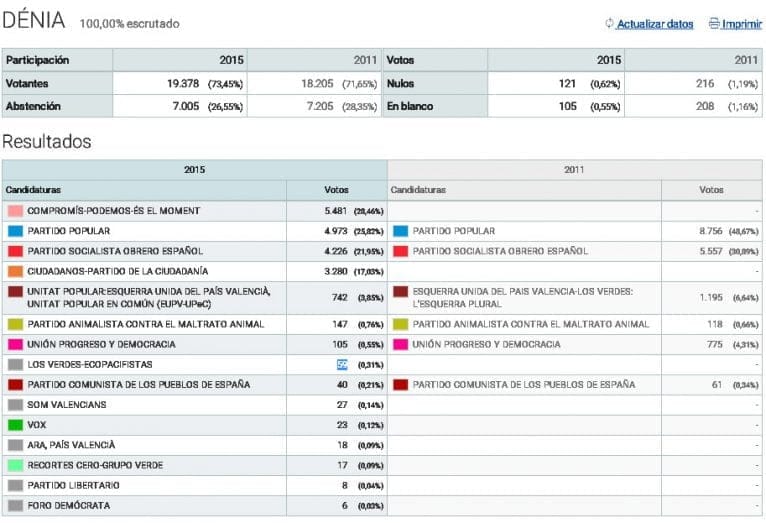Viewport: 766px width, 523px height.
Task: Click the gray Som Valencians swatch
Action: click(15, 405)
